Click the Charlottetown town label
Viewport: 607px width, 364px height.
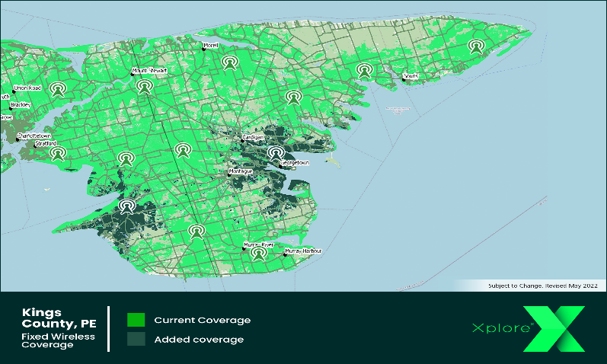pos(36,137)
